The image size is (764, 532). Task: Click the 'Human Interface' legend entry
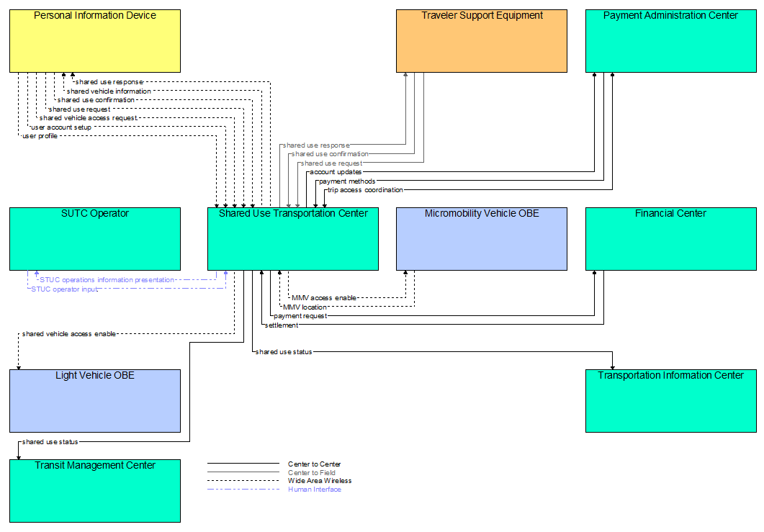pyautogui.click(x=315, y=490)
